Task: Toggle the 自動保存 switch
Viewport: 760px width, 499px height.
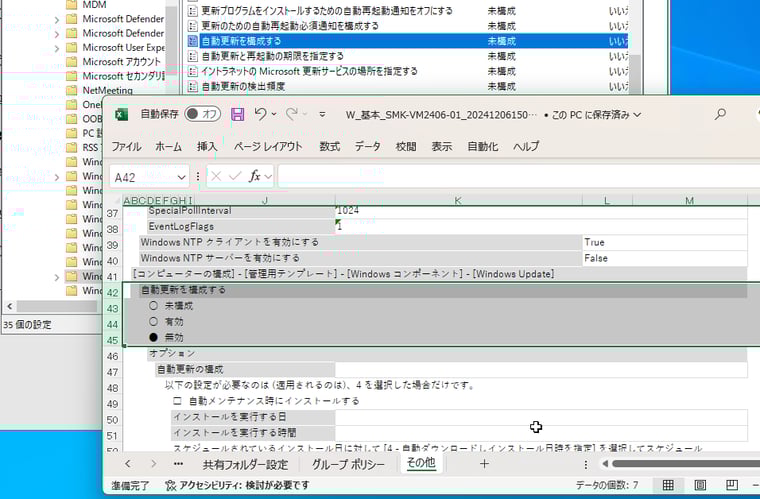Action: (x=203, y=114)
